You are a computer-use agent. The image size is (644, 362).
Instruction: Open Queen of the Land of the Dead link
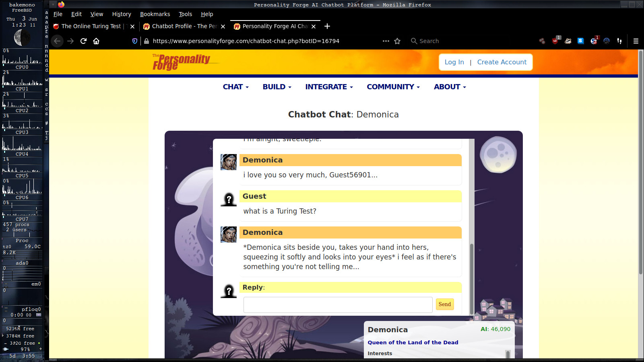coord(413,342)
